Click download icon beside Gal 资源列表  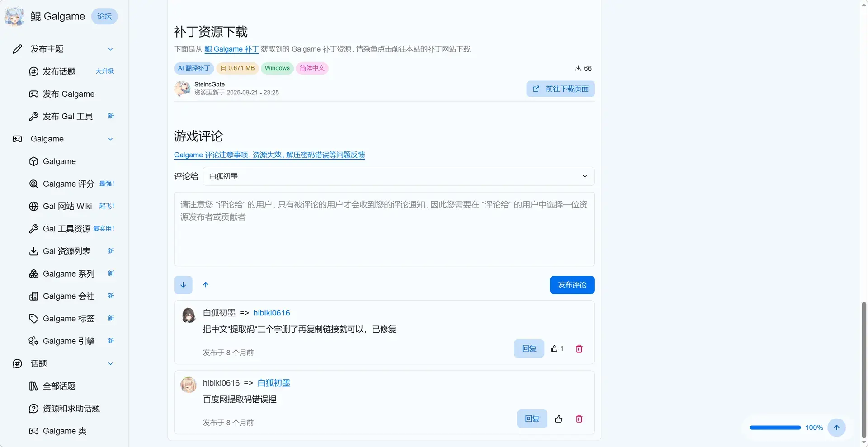33,251
